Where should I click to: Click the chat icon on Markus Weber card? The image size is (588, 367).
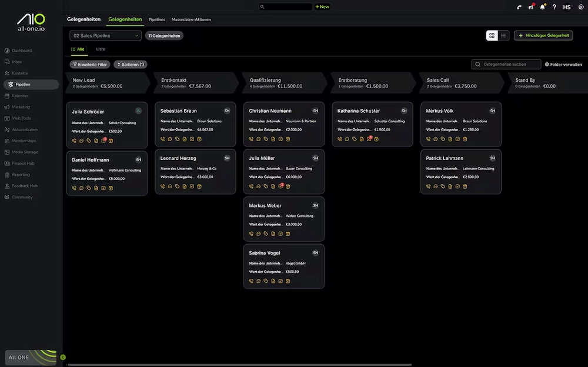click(258, 233)
